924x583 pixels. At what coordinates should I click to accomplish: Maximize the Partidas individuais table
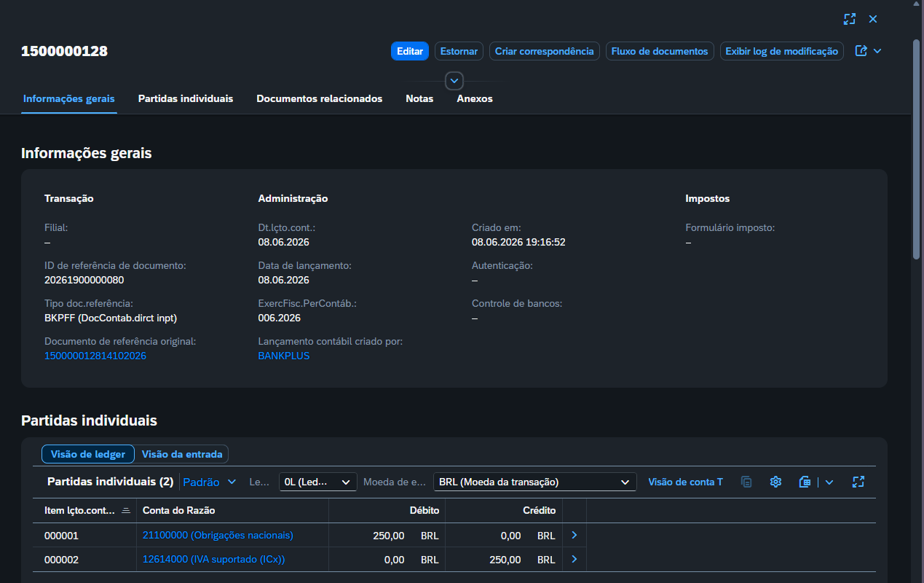[858, 482]
